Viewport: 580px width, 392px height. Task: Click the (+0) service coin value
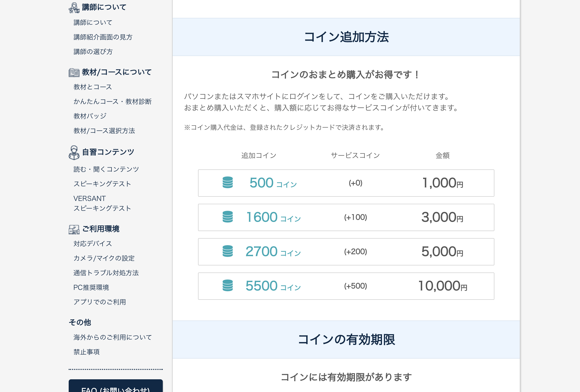click(355, 183)
